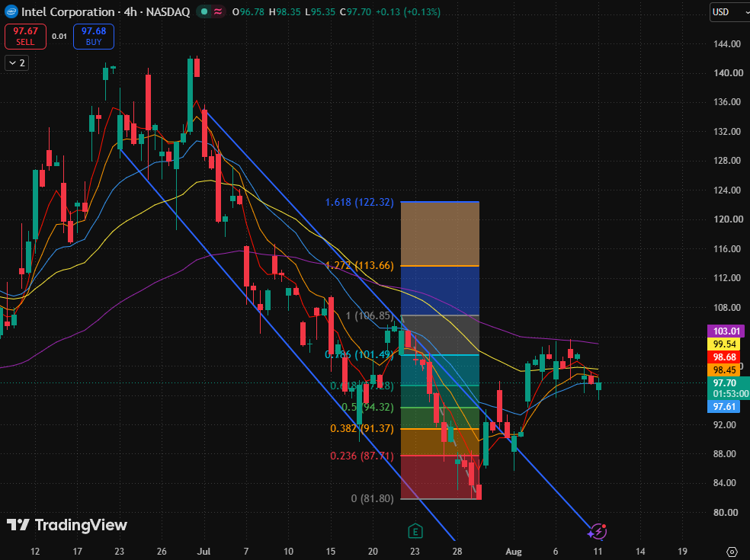Select the 98.68 red price label

coord(724,357)
